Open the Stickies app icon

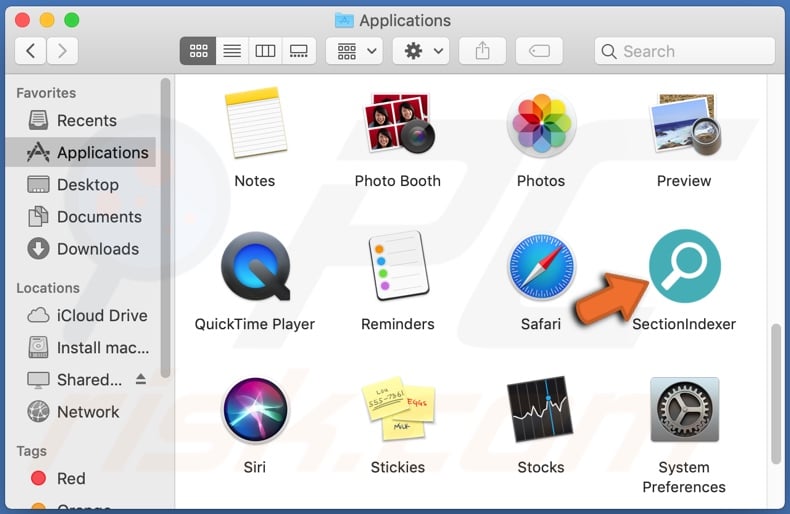pyautogui.click(x=397, y=410)
